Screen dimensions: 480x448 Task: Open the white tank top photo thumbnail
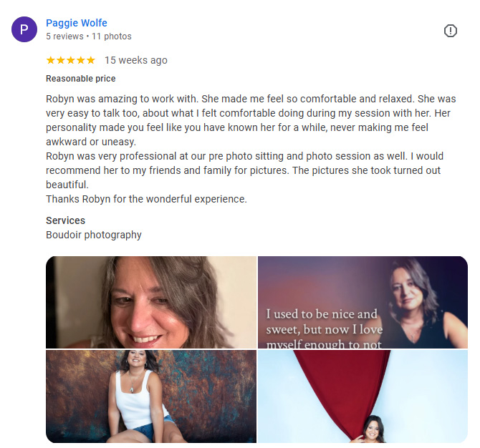click(x=150, y=396)
